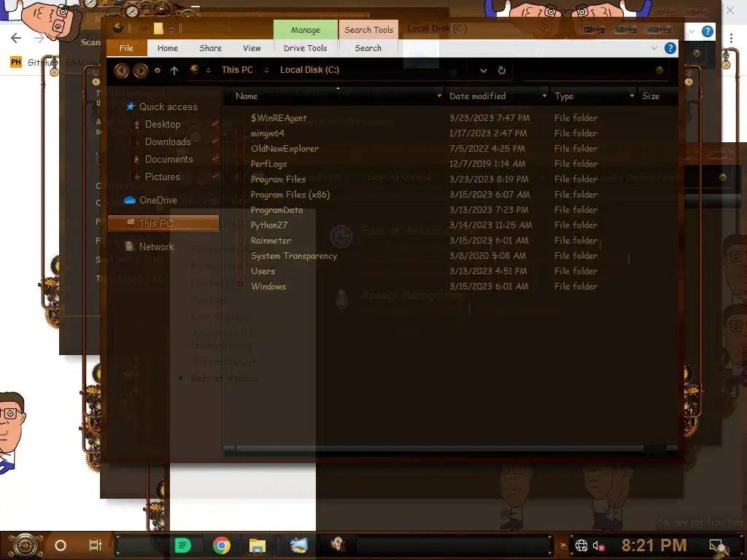Refresh the Local Disk (C:) view

502,71
